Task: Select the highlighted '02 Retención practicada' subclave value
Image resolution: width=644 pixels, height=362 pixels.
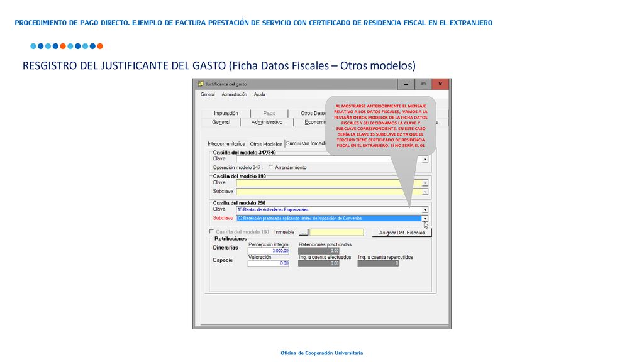Action: pos(329,218)
